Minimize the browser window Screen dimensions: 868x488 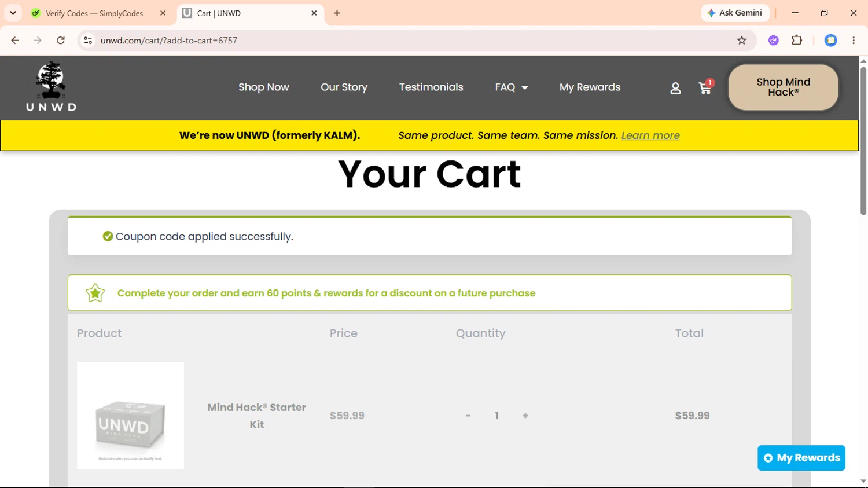click(x=795, y=13)
